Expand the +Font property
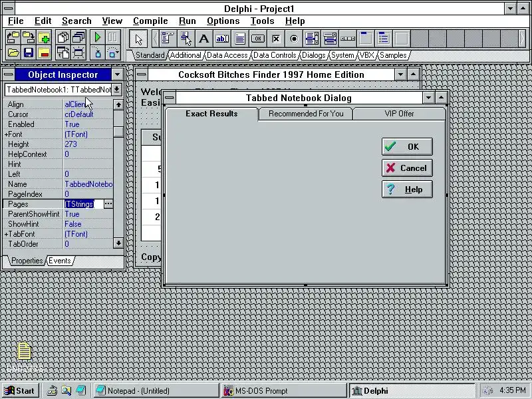532x399 pixels. pos(6,134)
